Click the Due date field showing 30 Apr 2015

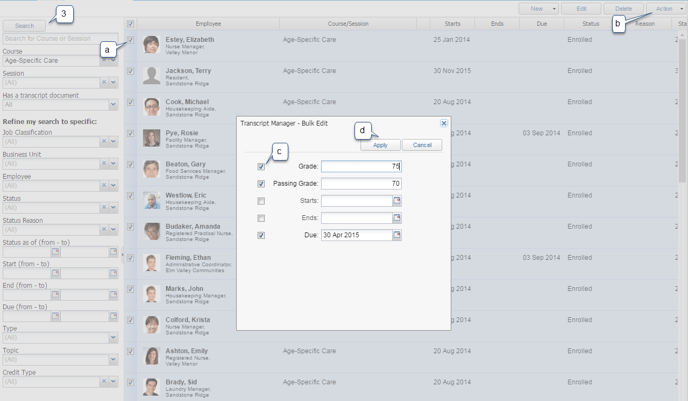click(357, 235)
